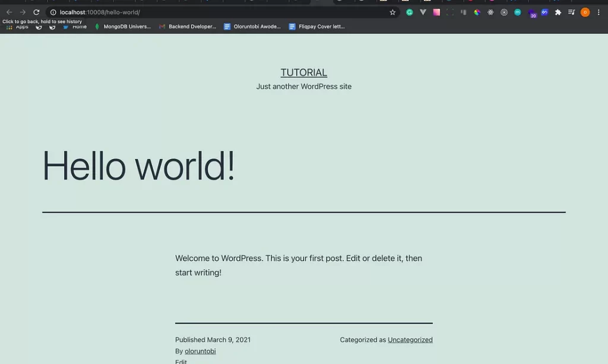The image size is (608, 364).
Task: Open the Vue devtools extension icon
Action: (x=423, y=12)
